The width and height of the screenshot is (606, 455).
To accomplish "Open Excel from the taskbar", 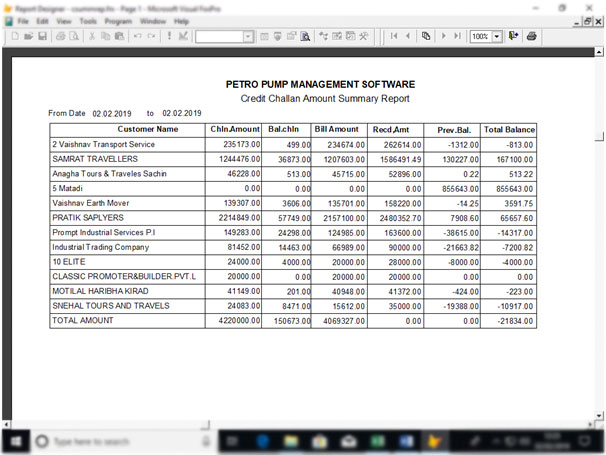I will pos(378,441).
